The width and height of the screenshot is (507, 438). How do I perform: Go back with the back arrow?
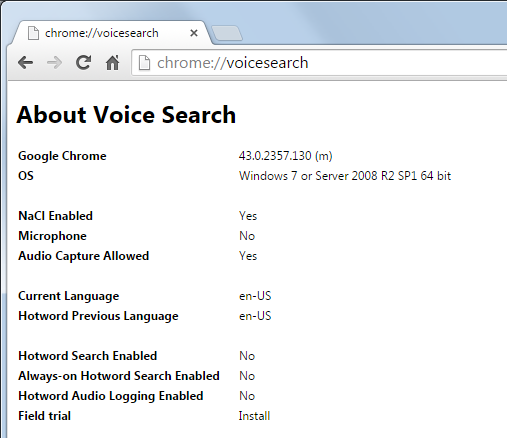tap(26, 62)
